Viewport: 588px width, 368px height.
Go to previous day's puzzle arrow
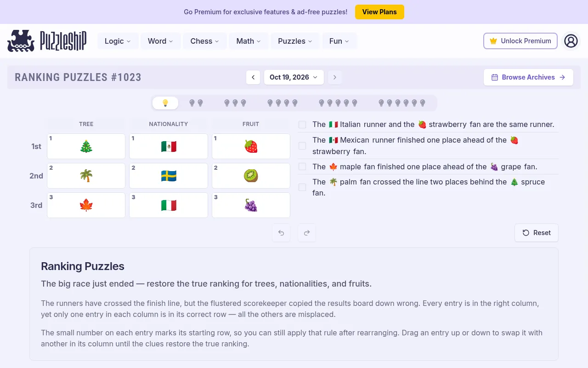253,77
